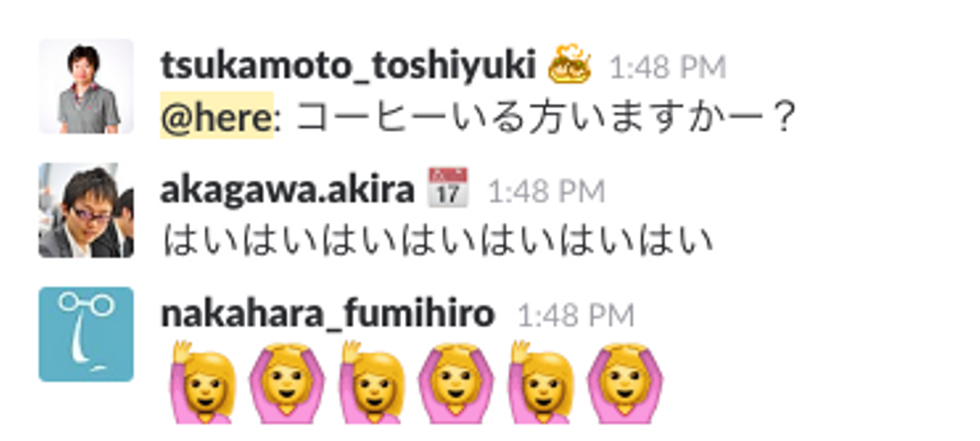Image resolution: width=980 pixels, height=441 pixels.
Task: Click the food status emoji beside tsukamoto_toshiyuki
Action: coord(569,64)
